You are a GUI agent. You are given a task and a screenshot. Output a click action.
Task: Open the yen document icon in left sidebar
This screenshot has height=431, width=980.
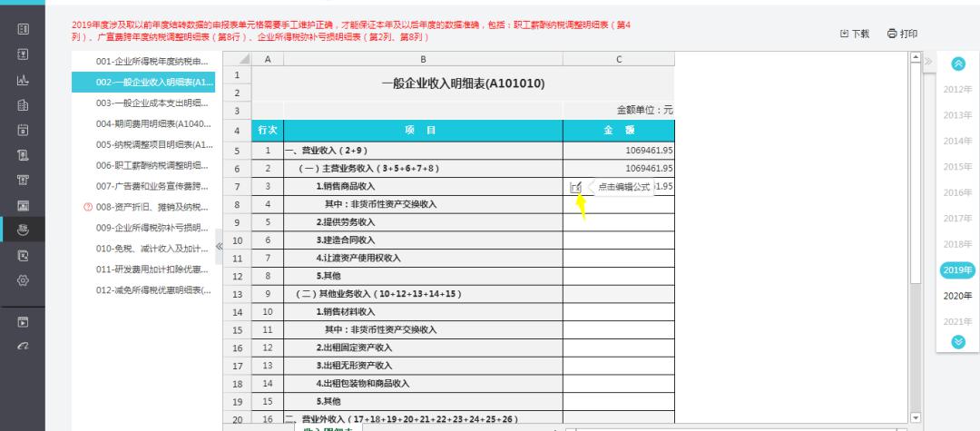pos(23,54)
